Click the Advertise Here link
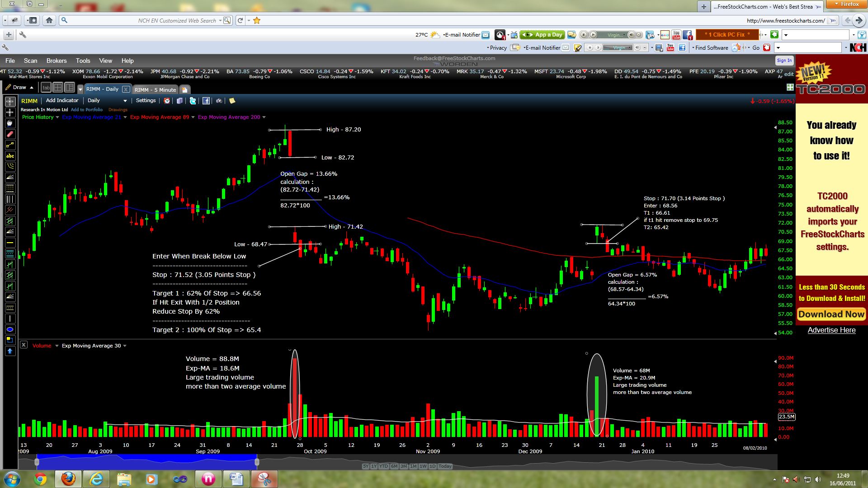Image resolution: width=868 pixels, height=488 pixels. point(831,330)
